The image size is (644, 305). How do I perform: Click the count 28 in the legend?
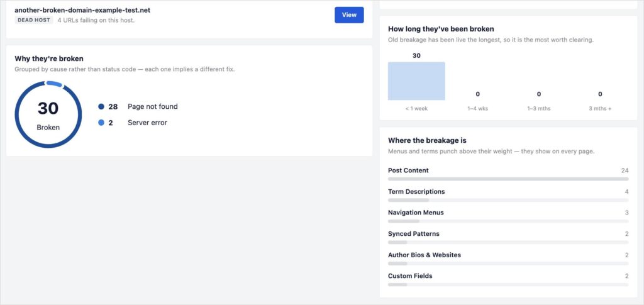(x=113, y=107)
